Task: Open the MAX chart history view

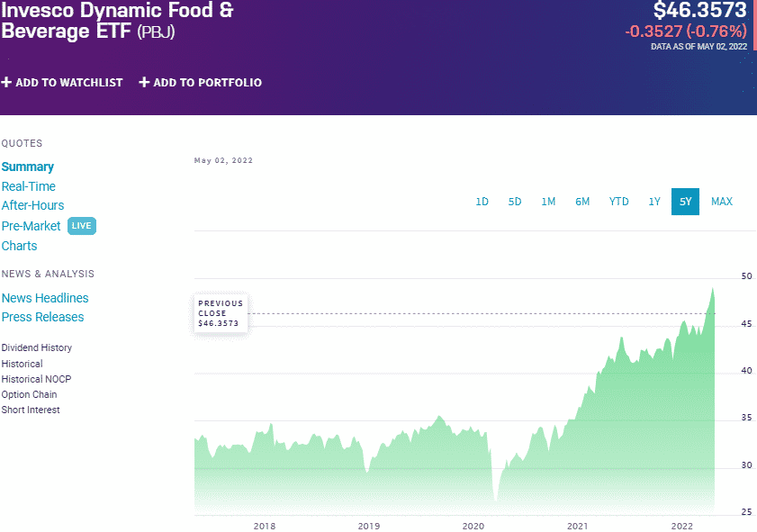Action: coord(722,202)
